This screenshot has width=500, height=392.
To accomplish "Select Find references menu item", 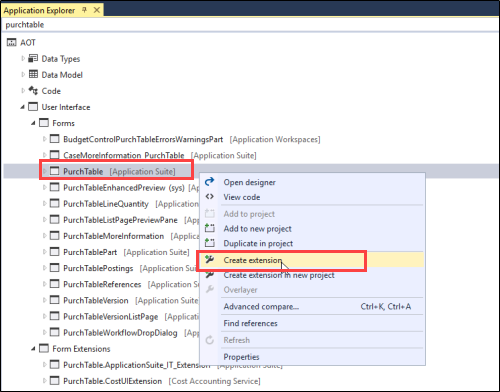I will [250, 323].
